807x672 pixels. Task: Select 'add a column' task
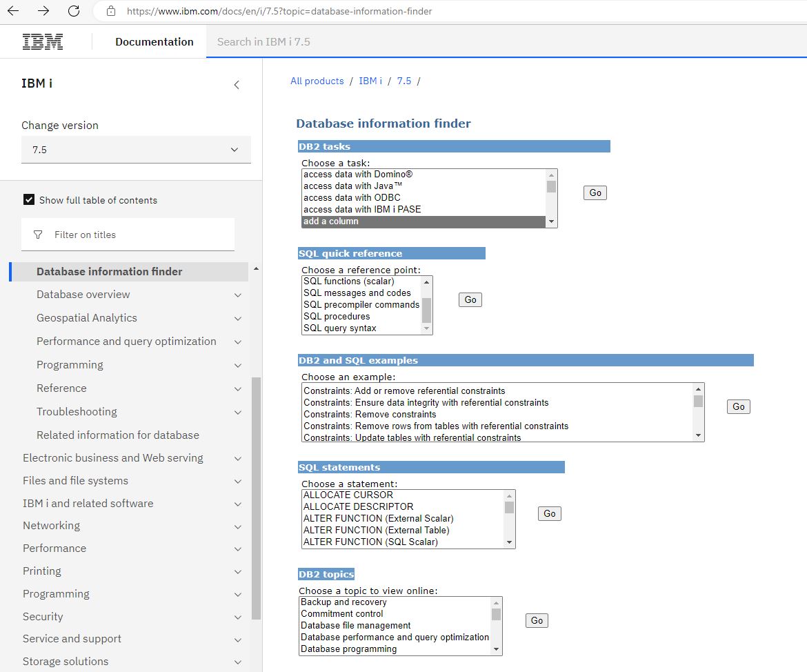click(x=424, y=221)
